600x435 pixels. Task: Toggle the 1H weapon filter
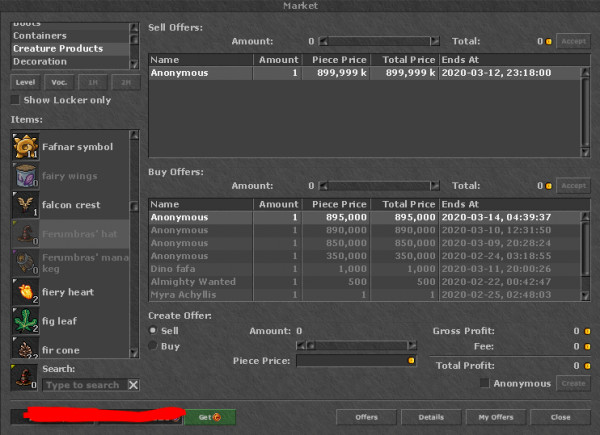[x=93, y=82]
